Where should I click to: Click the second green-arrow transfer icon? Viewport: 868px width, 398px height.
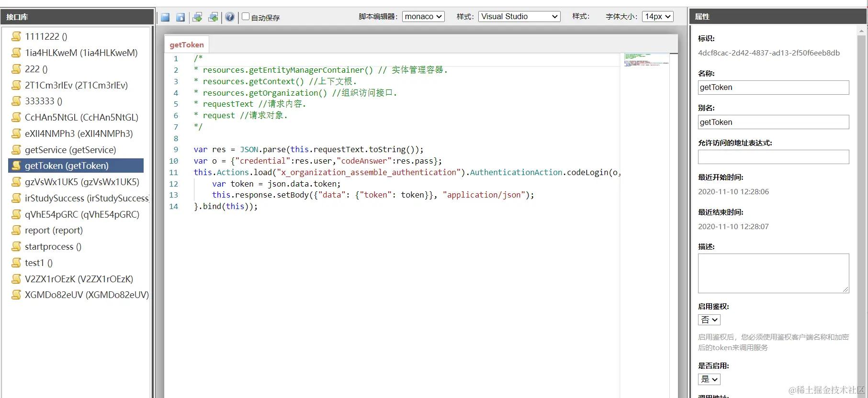point(213,17)
